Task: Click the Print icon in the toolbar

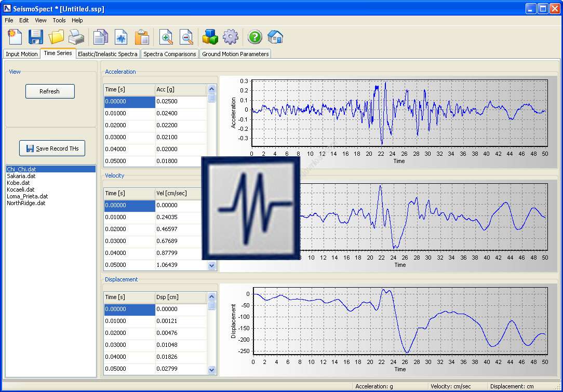Action: pos(76,37)
